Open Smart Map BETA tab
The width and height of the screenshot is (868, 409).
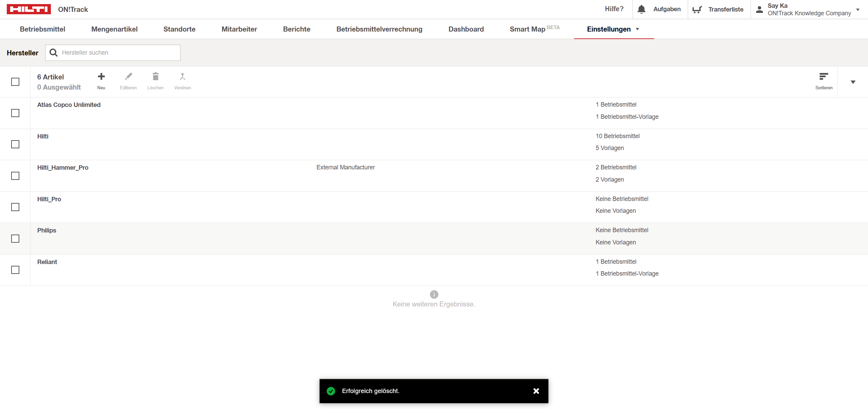point(535,29)
